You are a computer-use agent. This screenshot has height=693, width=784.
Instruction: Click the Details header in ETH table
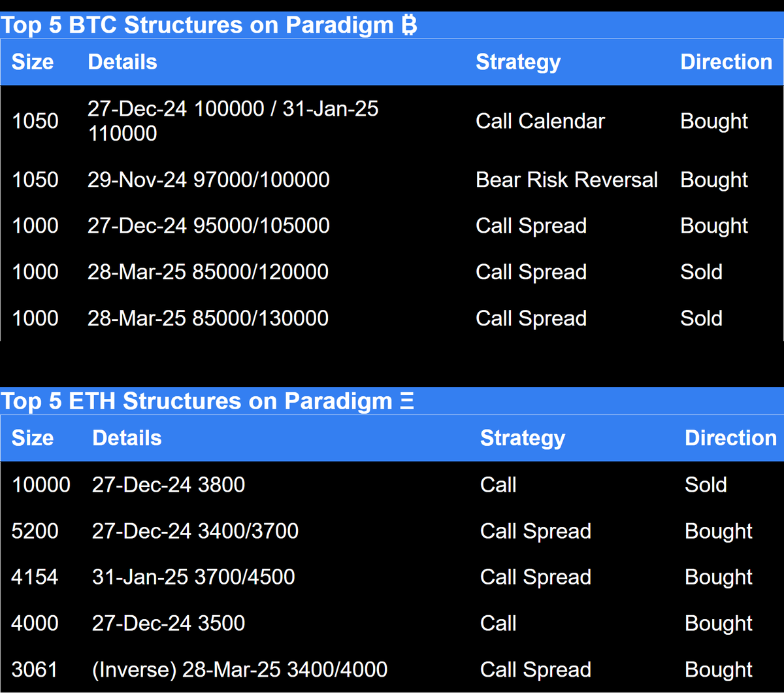point(127,438)
